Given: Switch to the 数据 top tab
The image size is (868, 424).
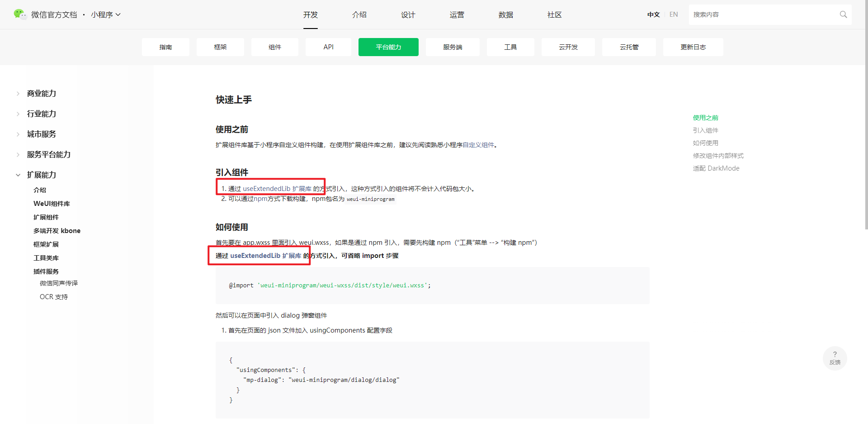Looking at the screenshot, I should (506, 15).
